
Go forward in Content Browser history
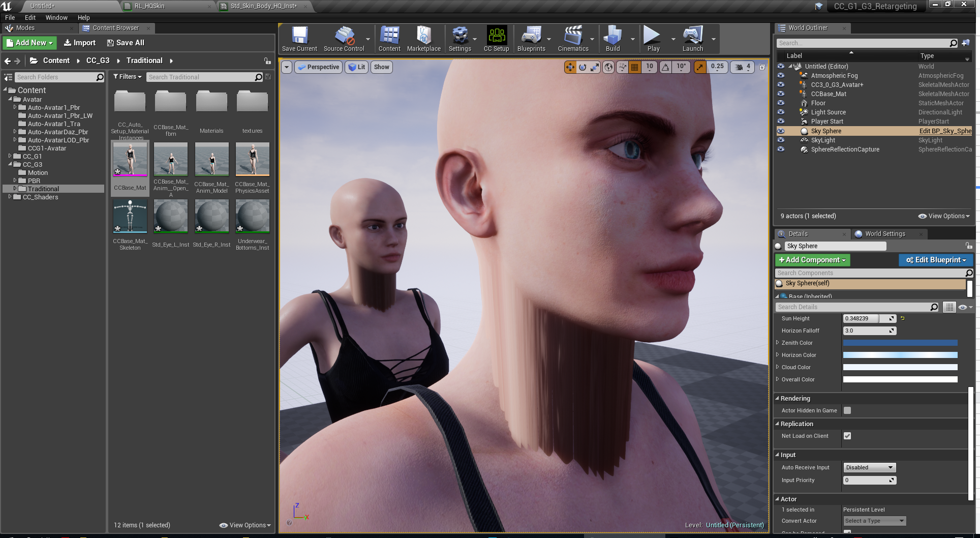[17, 61]
